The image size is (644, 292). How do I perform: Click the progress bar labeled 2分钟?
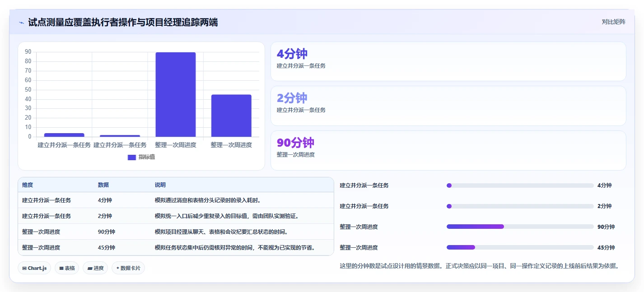520,206
